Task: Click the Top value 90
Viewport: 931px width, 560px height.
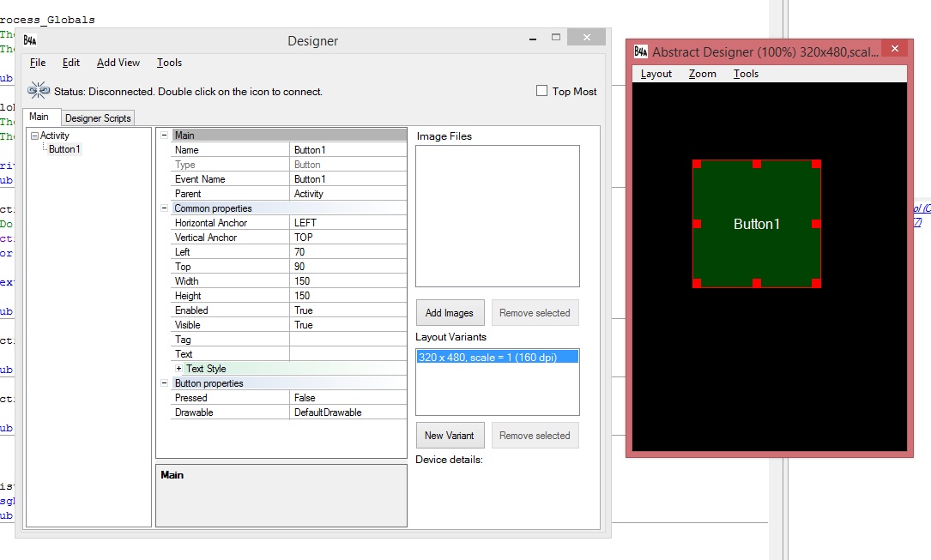Action: pyautogui.click(x=348, y=267)
